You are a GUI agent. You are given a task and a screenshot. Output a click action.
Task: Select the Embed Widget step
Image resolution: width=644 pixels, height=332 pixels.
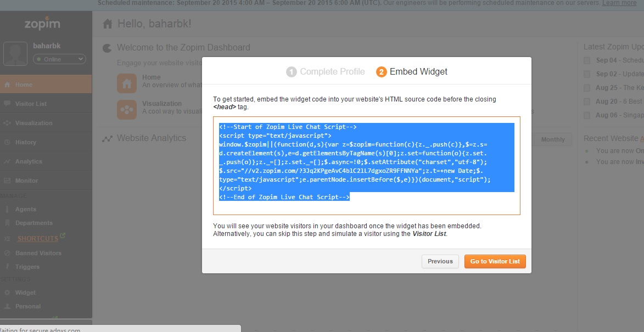pos(412,72)
